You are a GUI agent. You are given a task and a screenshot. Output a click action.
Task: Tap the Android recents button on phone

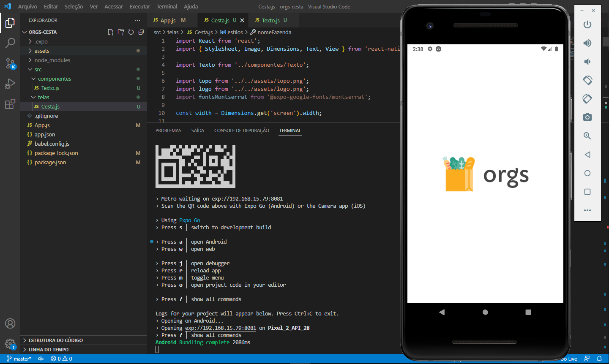528,312
